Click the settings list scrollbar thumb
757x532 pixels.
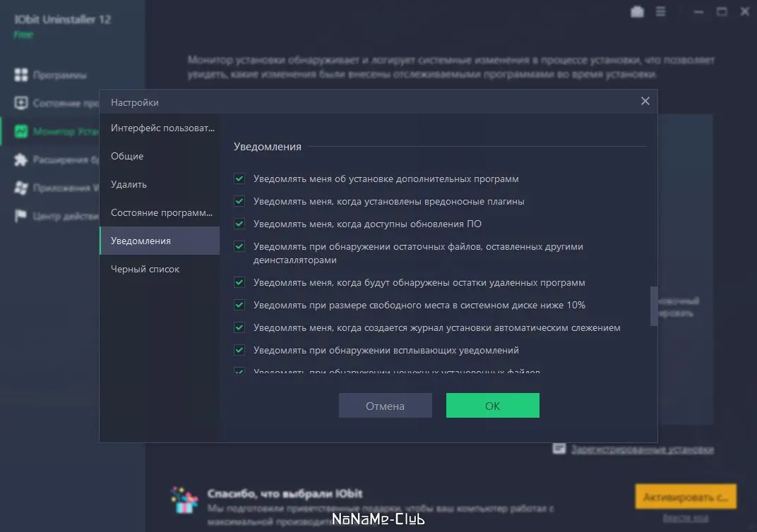(654, 306)
